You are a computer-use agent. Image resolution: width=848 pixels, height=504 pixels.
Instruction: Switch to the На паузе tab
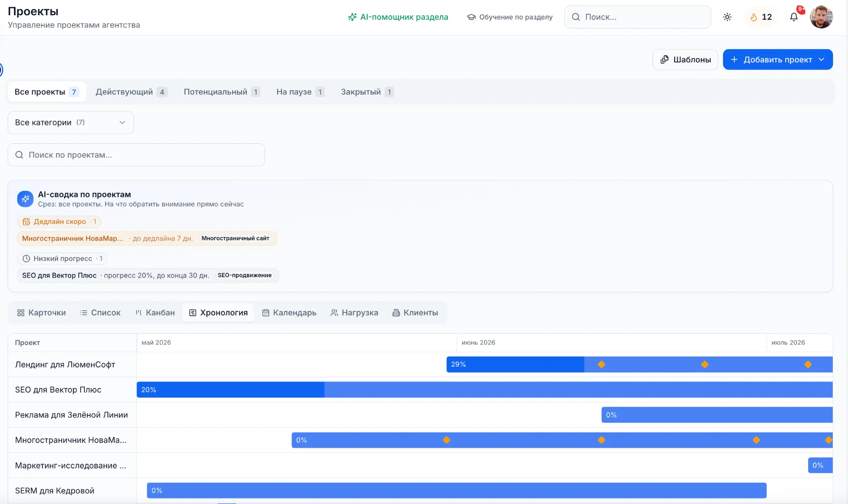[301, 92]
